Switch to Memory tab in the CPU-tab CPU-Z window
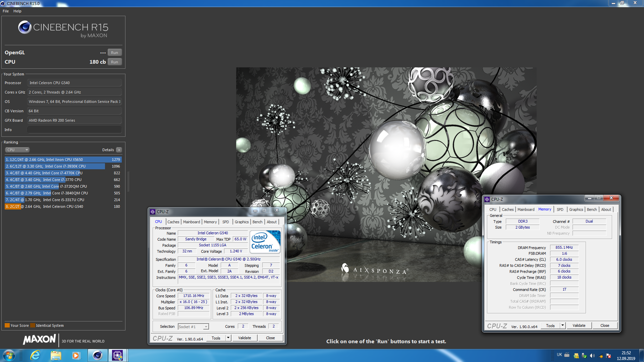This screenshot has width=644, height=362. (210, 222)
